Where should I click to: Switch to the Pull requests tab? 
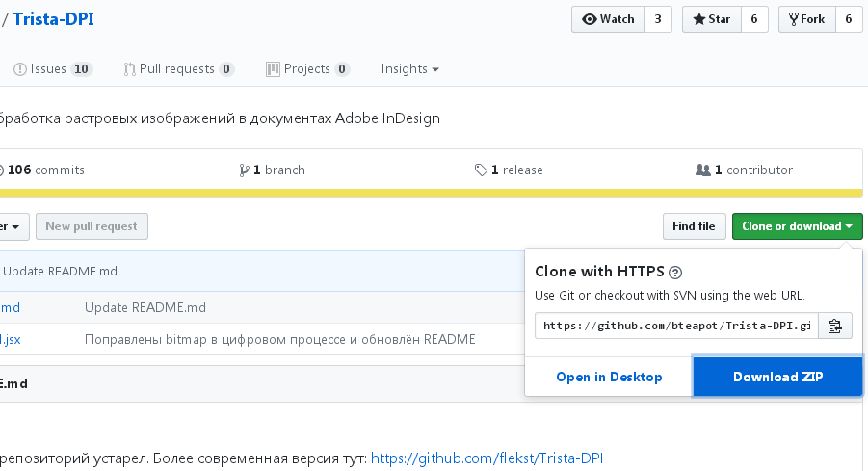(x=179, y=69)
